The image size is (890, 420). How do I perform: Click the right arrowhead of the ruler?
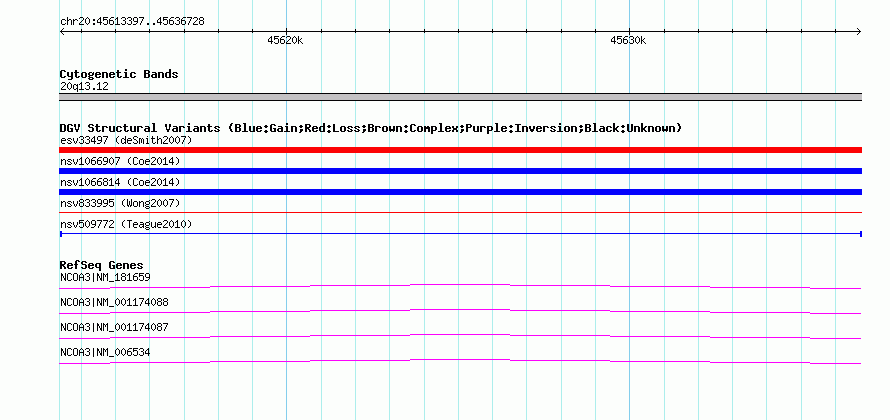tap(859, 32)
